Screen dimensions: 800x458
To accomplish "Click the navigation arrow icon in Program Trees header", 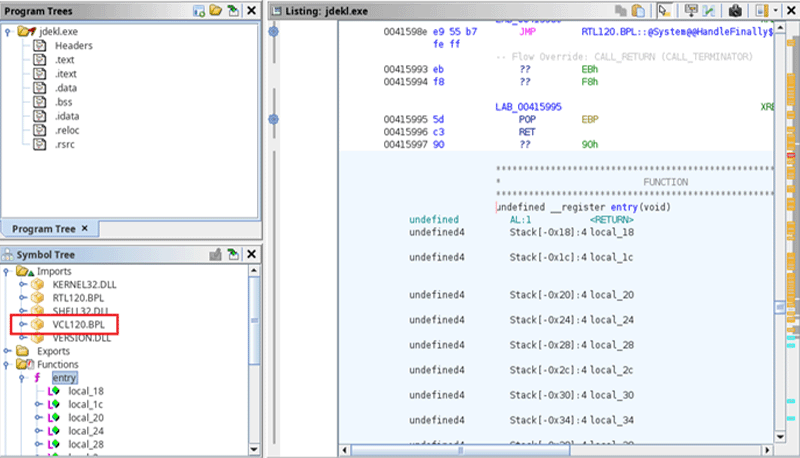I will (233, 11).
